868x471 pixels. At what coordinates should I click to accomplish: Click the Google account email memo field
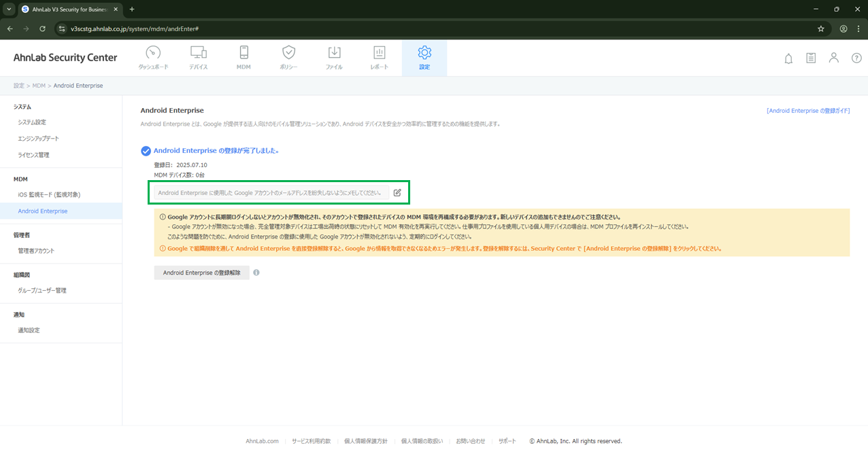click(x=271, y=193)
